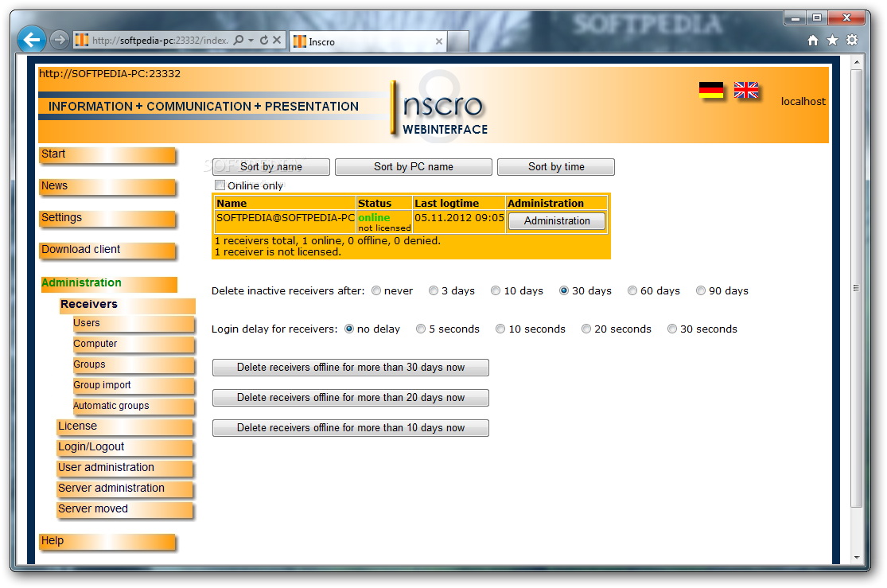
Task: Click the online status text
Action: point(374,218)
